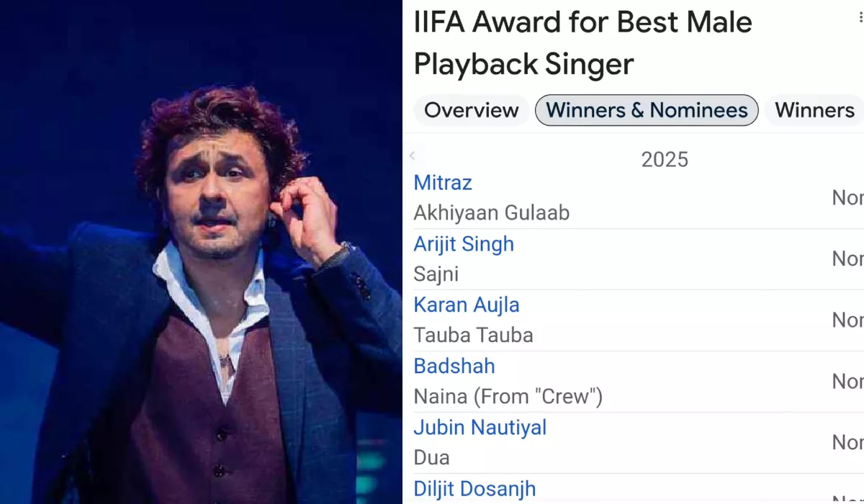Click the Arijit Singh link

point(464,244)
